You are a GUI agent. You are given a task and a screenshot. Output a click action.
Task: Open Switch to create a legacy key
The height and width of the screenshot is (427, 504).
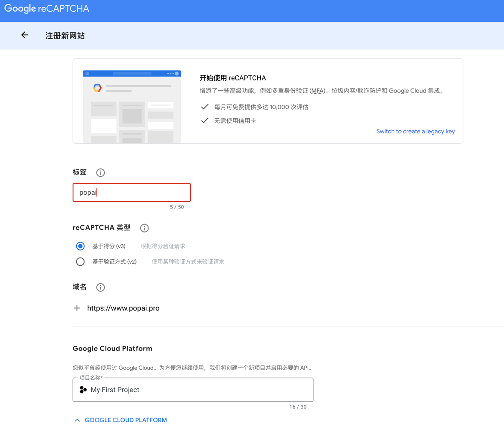(415, 131)
